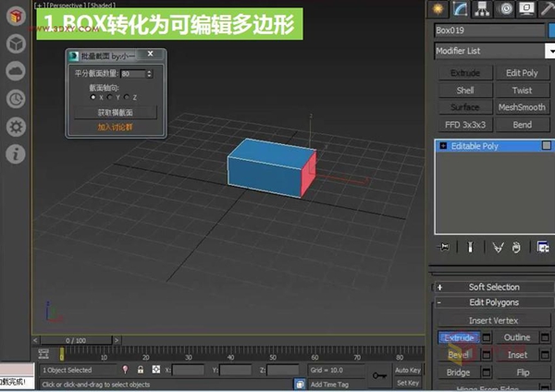Open the gear settings icon in sidebar
Viewport: 555px width, 392px height.
[16, 127]
